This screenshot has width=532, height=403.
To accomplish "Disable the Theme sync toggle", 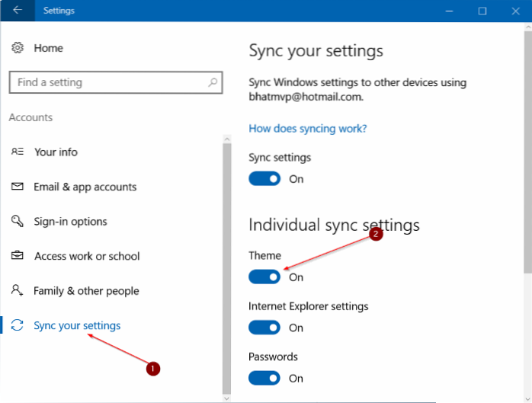I will click(264, 277).
